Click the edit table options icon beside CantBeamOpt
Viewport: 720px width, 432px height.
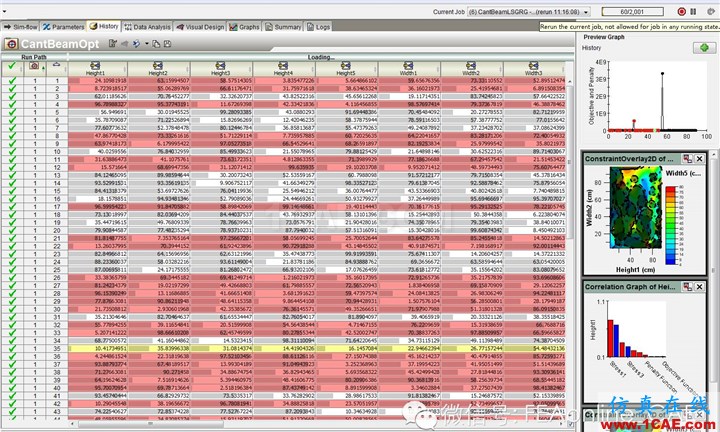(112, 44)
